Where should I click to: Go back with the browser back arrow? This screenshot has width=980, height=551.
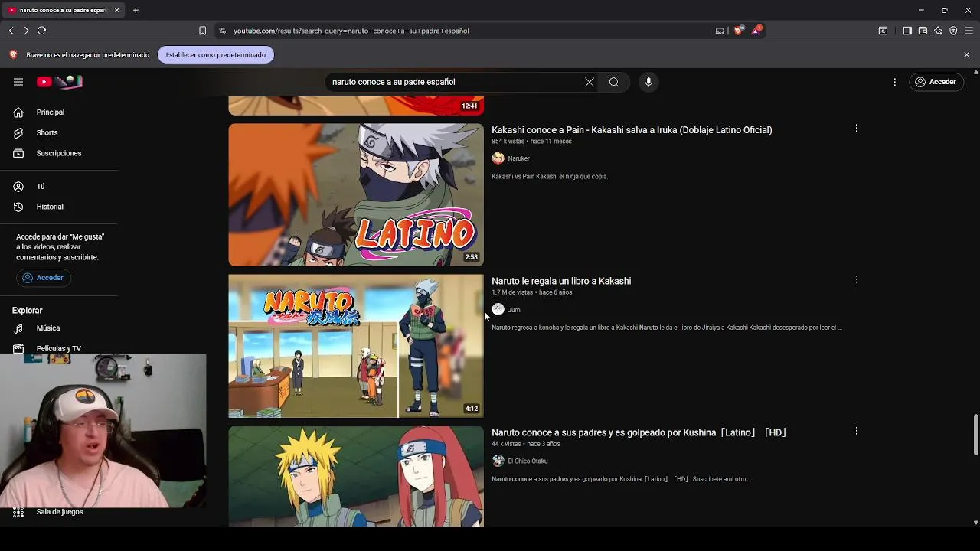tap(11, 31)
